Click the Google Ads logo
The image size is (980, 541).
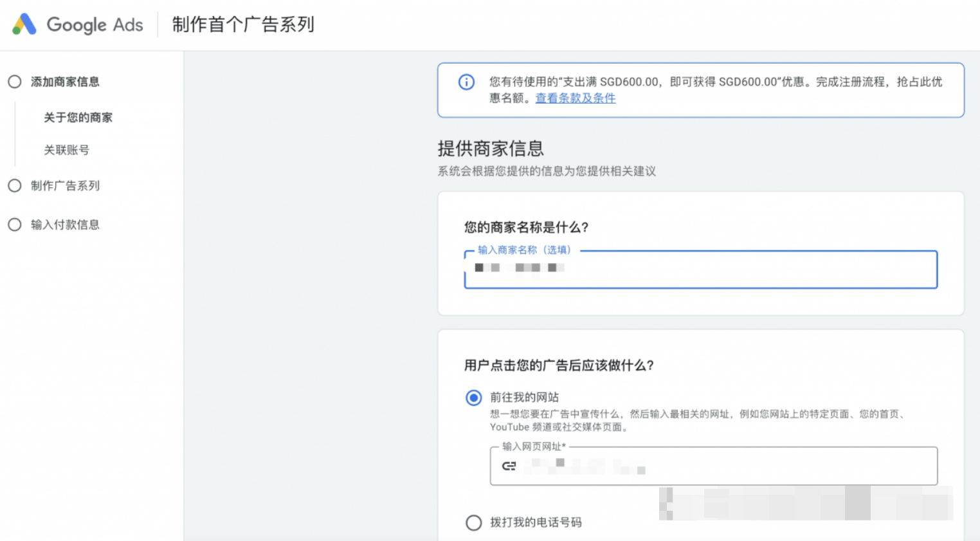[x=78, y=24]
